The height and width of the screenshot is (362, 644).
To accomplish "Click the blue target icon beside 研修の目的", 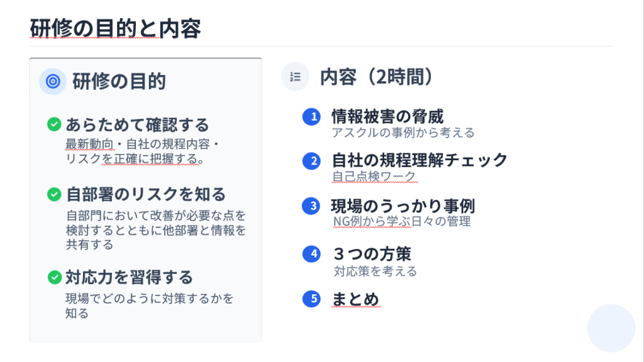I will click(x=53, y=81).
